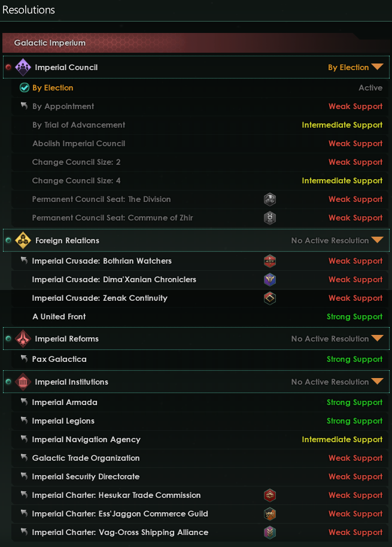Click the Commune of Zhir emblem

point(270,217)
